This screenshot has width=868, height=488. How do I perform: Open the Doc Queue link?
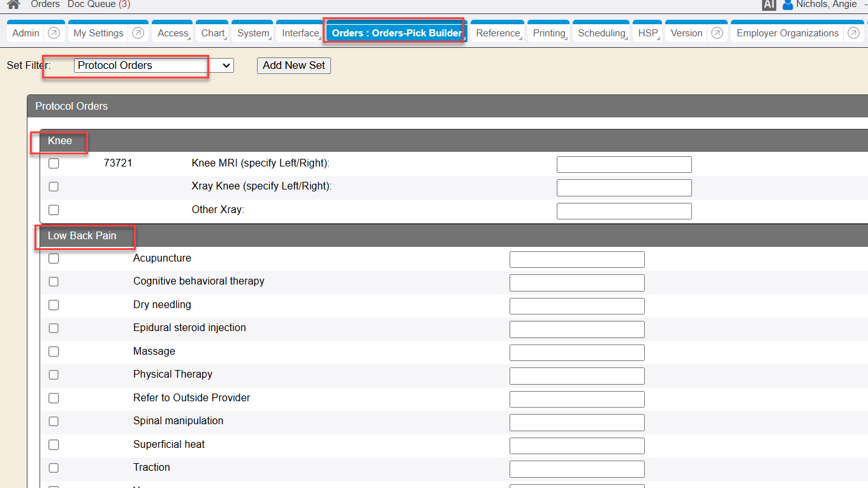pyautogui.click(x=99, y=4)
